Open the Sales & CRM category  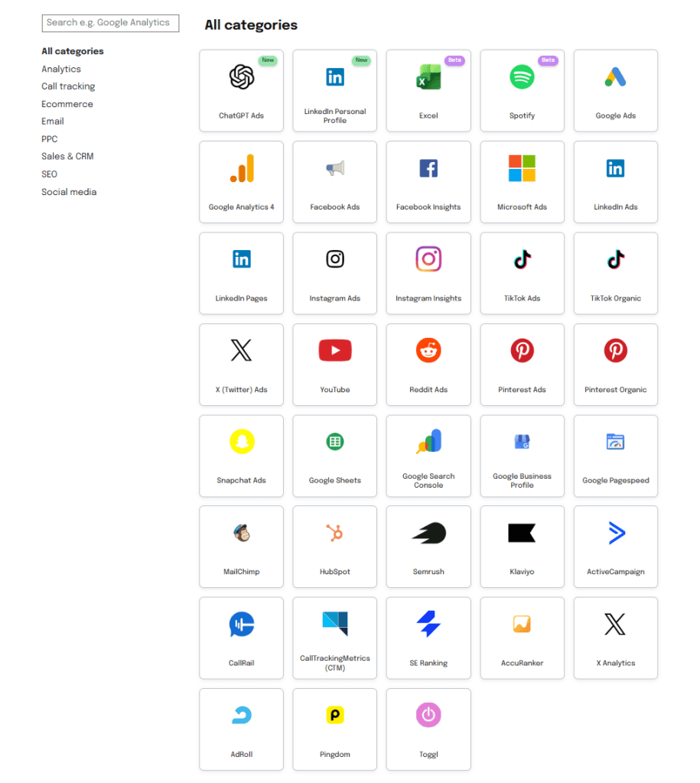pyautogui.click(x=67, y=156)
